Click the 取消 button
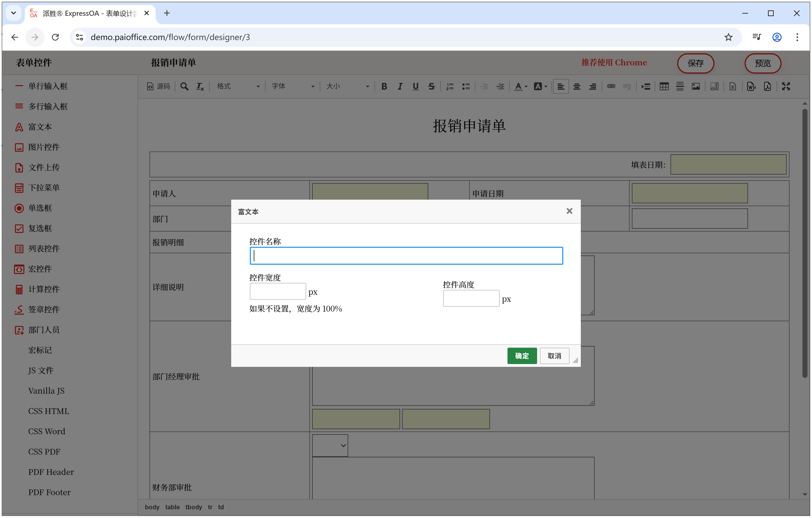This screenshot has width=812, height=518. [554, 356]
